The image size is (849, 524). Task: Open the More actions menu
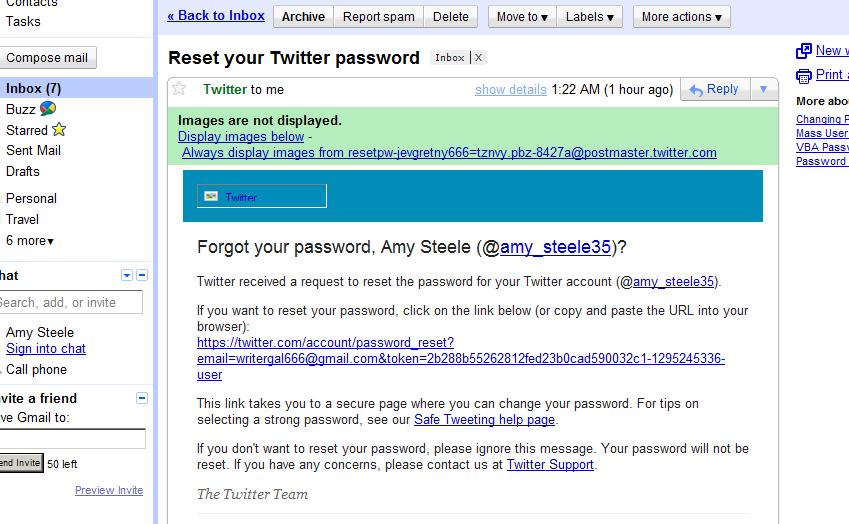point(681,17)
